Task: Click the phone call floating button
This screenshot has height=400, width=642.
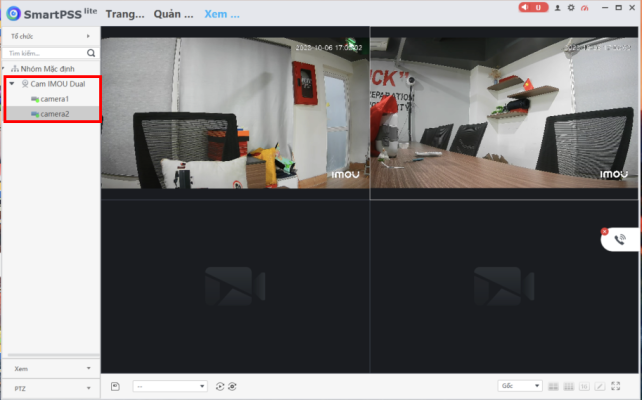Action: pyautogui.click(x=620, y=240)
